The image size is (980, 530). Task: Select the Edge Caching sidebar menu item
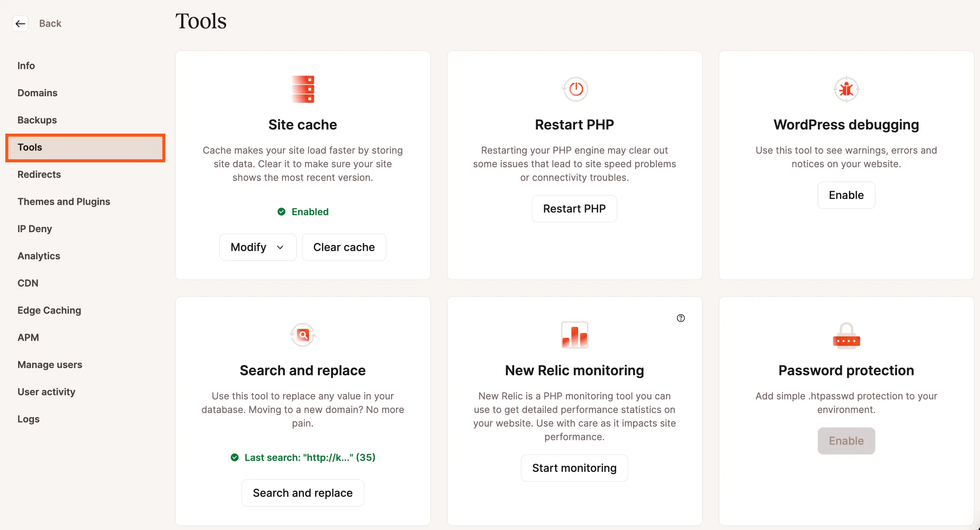tap(49, 310)
